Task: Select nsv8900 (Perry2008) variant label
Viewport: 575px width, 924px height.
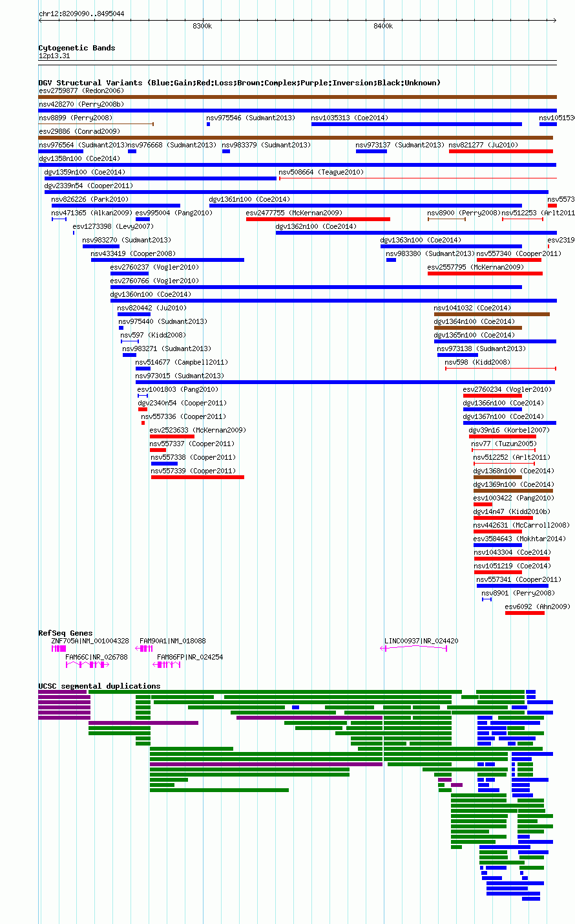Action: (463, 213)
